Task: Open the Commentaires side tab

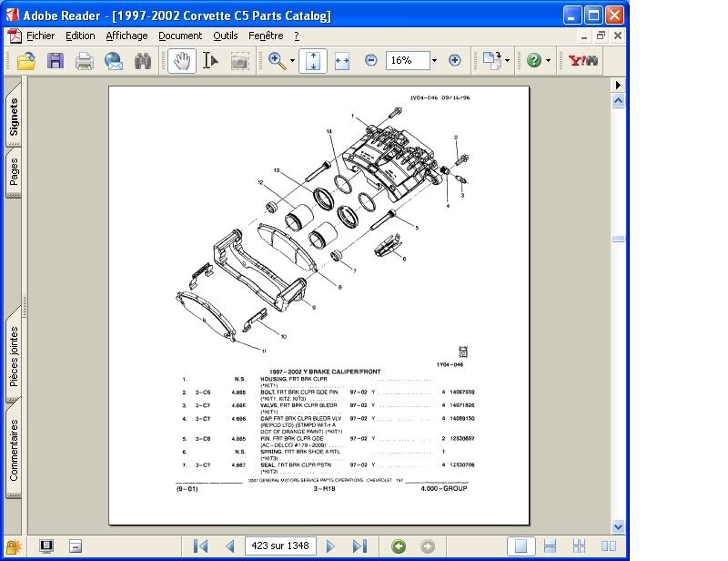Action: pos(14,450)
